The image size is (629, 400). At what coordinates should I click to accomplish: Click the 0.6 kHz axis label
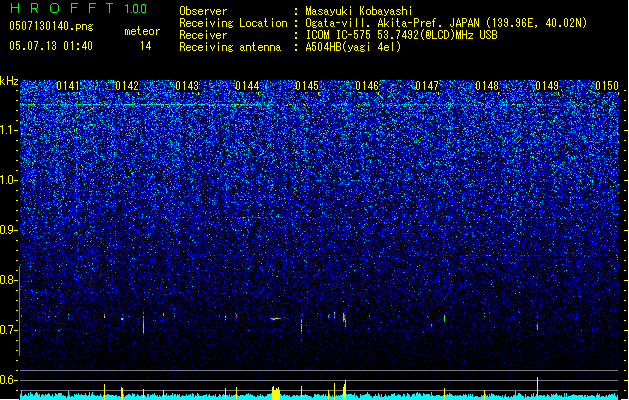coord(9,380)
